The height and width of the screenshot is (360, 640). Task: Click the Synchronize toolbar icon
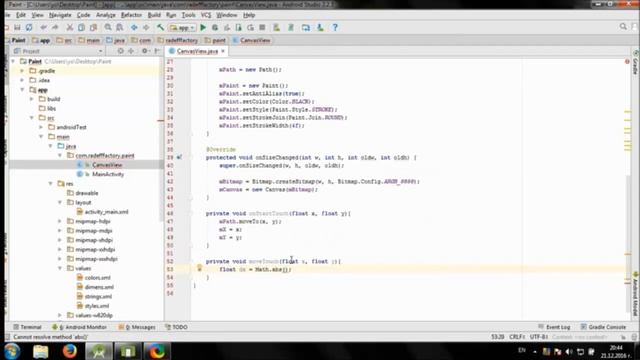(29, 27)
